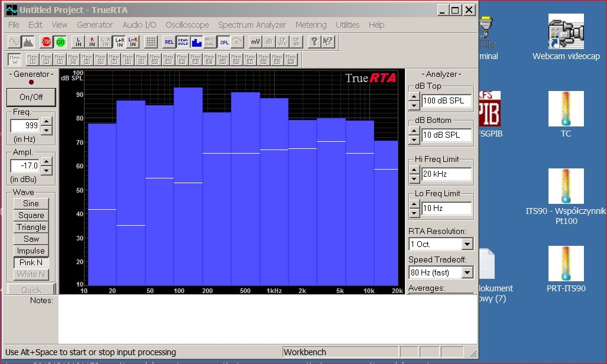The image size is (607, 364).
Task: Toggle the PEAK HOLD icon
Action: pyautogui.click(x=183, y=42)
